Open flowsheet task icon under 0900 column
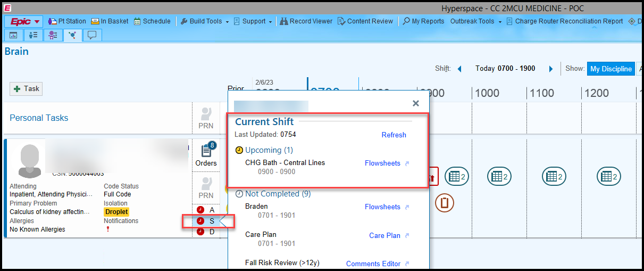 click(x=456, y=176)
